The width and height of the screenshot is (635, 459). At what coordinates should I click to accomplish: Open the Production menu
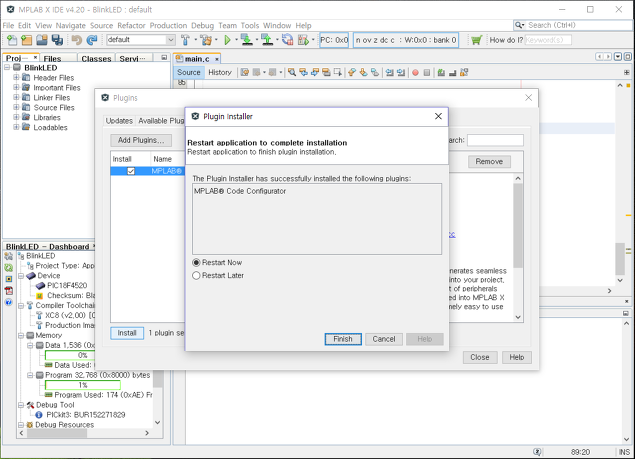tap(168, 26)
